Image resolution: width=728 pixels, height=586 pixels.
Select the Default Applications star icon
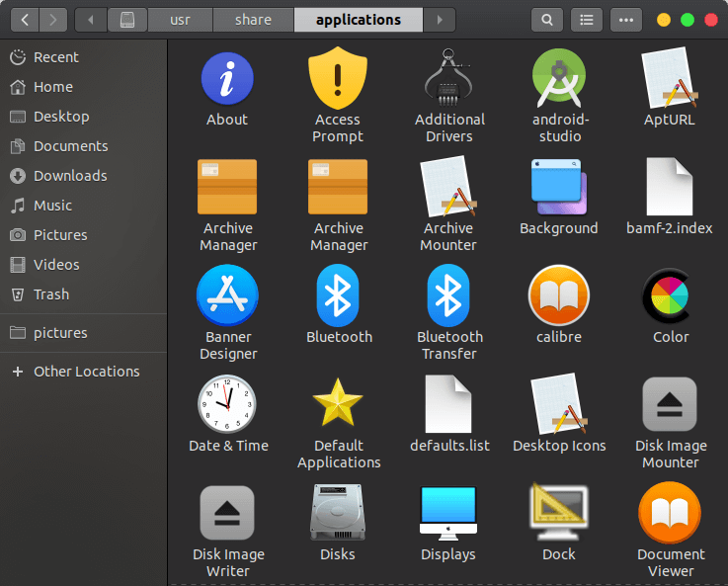pos(338,405)
